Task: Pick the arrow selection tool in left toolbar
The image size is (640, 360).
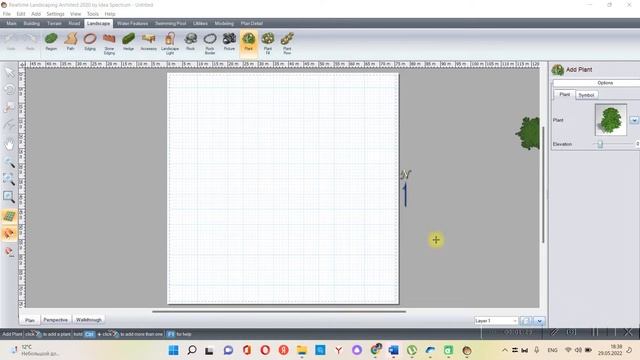Action: point(9,73)
